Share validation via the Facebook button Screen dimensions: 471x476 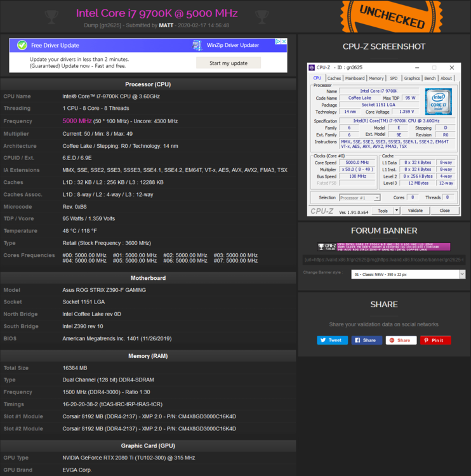coord(366,340)
